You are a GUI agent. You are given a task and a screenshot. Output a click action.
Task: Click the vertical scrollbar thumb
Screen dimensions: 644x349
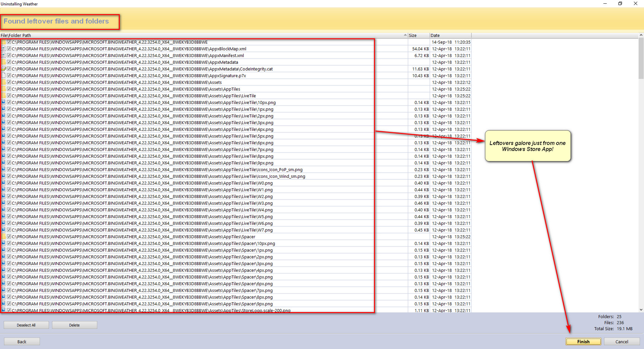pos(641,59)
